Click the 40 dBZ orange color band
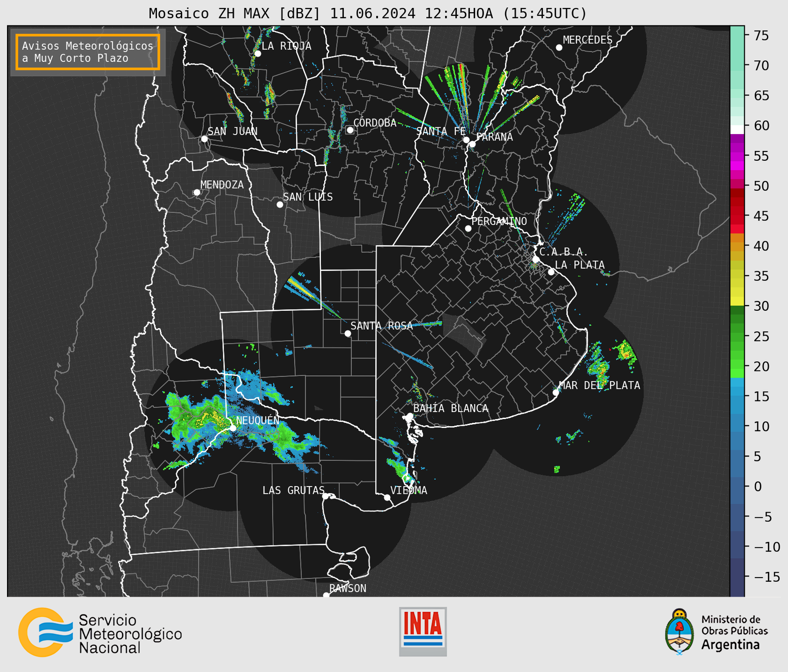 click(737, 246)
